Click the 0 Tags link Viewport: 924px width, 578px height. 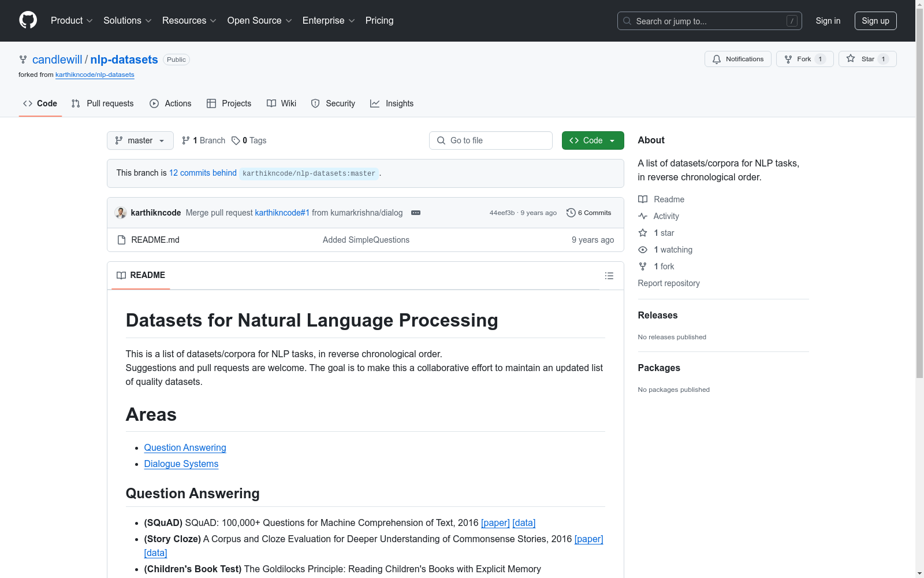click(249, 140)
